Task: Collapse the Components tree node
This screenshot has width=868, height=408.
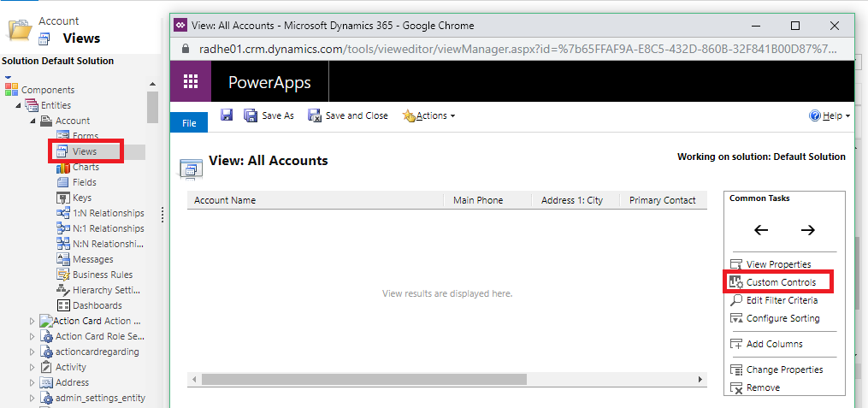Action: click(9, 78)
